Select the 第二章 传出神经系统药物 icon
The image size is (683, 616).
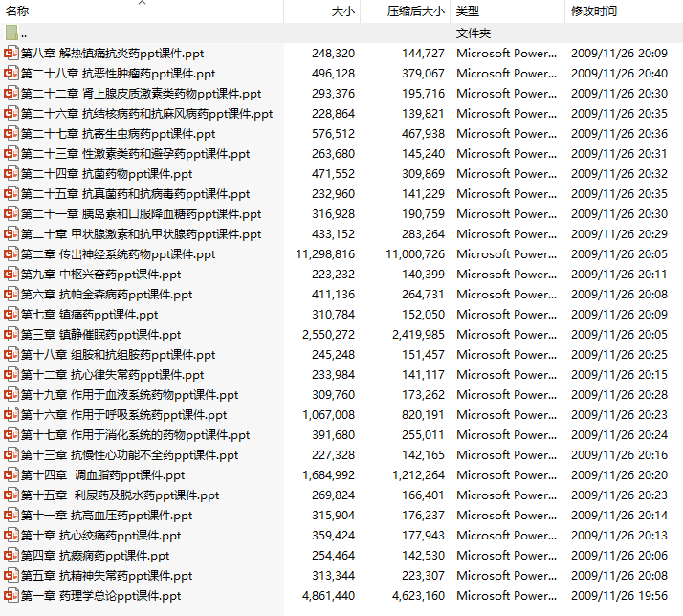11,254
